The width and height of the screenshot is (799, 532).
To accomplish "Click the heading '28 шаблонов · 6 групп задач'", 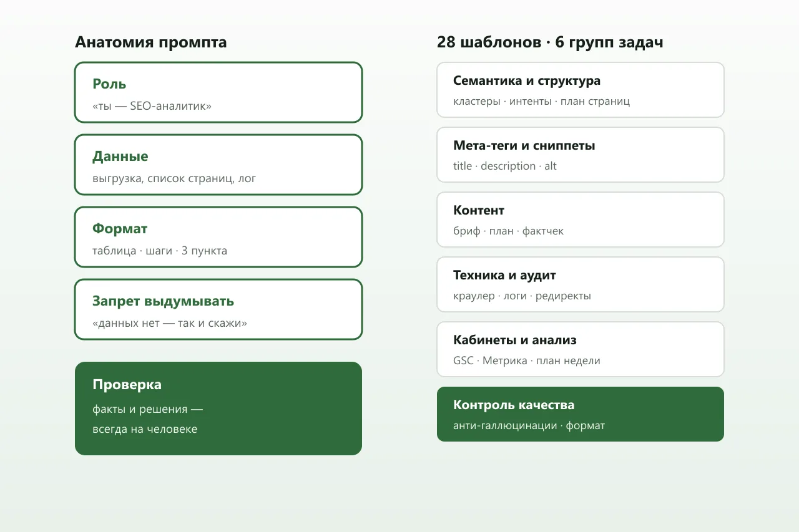I will click(550, 42).
